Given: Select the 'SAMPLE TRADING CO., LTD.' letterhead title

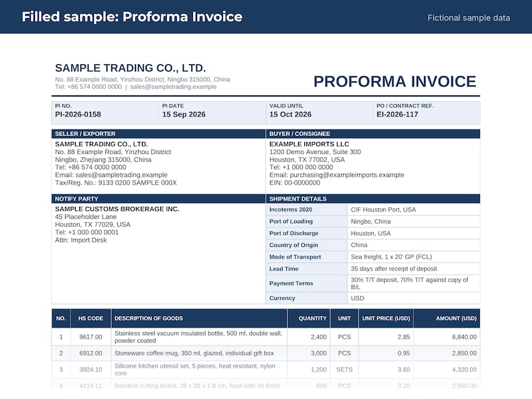Looking at the screenshot, I should 130,68.
